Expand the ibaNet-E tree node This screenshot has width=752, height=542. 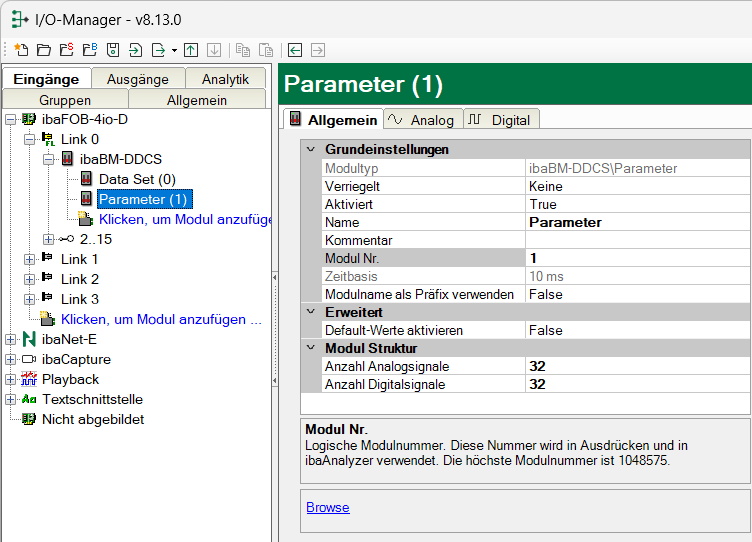coord(10,339)
